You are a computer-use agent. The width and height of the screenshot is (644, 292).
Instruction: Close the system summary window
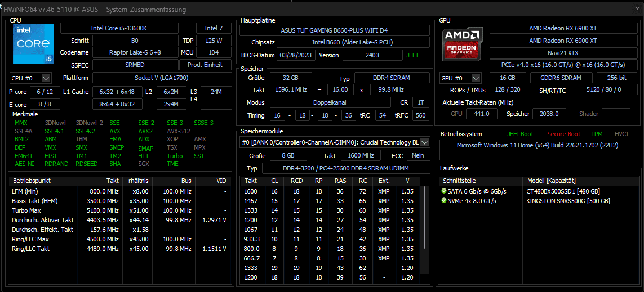(637, 9)
